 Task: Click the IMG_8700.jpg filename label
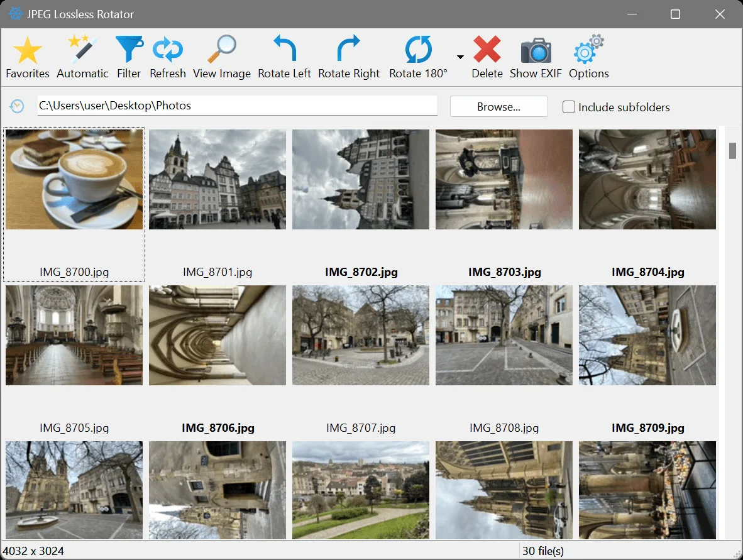(x=74, y=272)
